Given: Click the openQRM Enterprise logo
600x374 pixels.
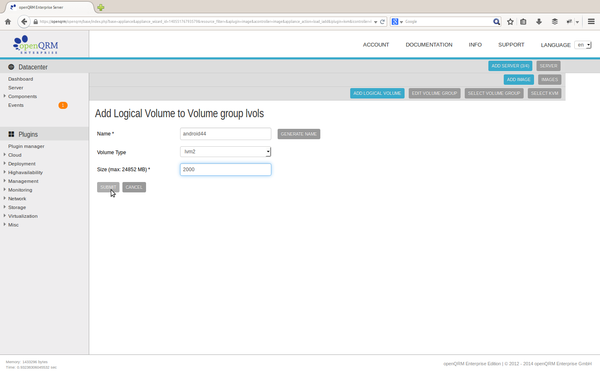Looking at the screenshot, I should click(x=36, y=45).
